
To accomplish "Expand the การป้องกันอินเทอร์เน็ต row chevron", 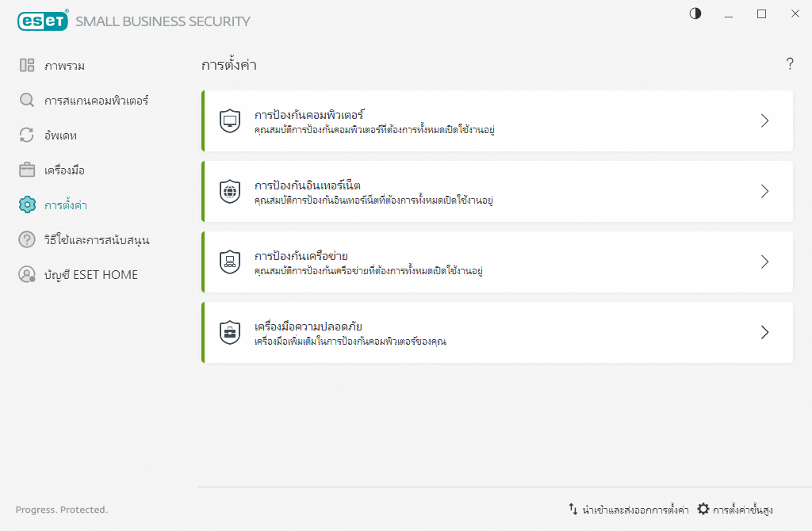I will pyautogui.click(x=764, y=191).
